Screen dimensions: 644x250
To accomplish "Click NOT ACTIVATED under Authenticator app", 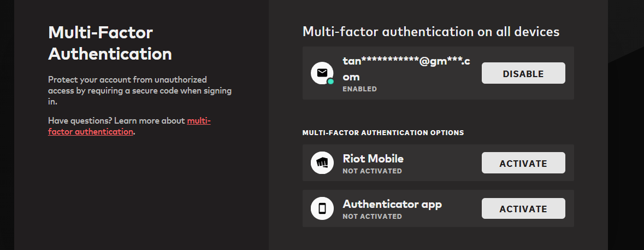I will click(372, 217).
